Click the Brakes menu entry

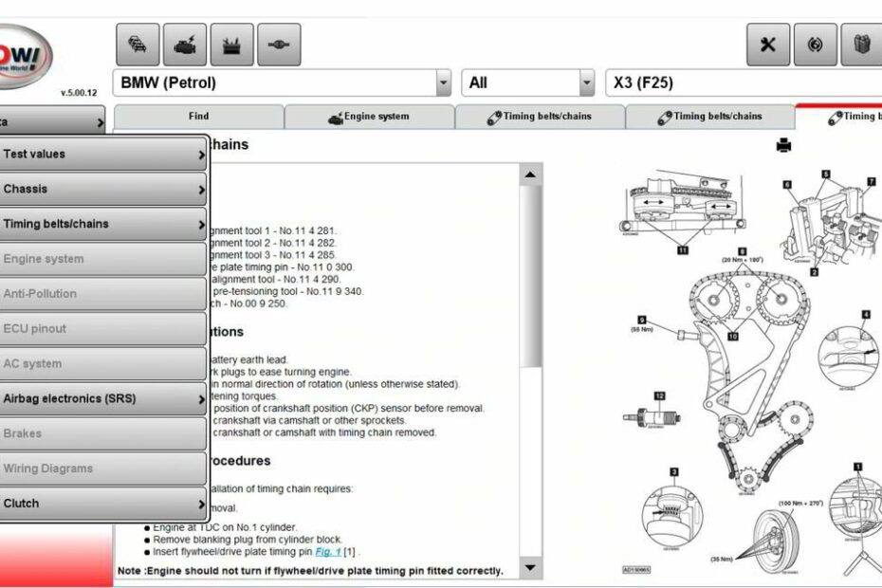103,433
